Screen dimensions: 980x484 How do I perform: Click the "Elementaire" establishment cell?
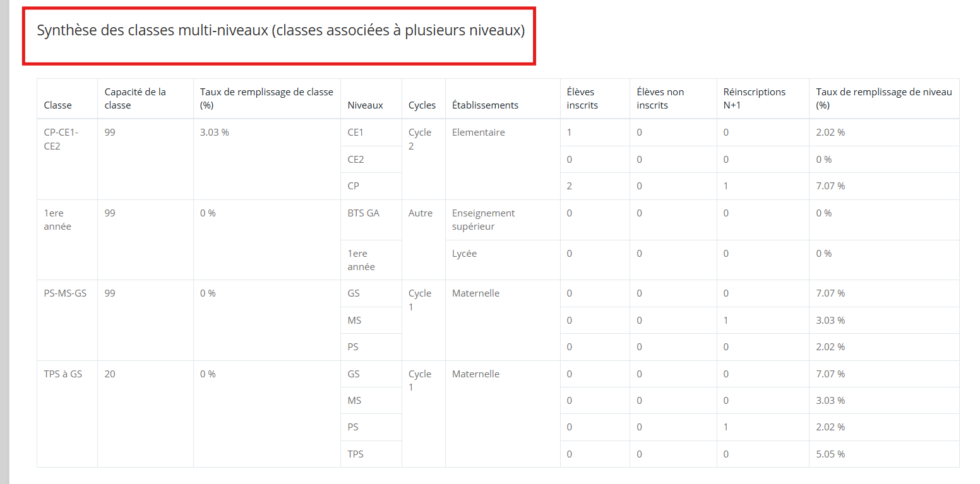[478, 133]
